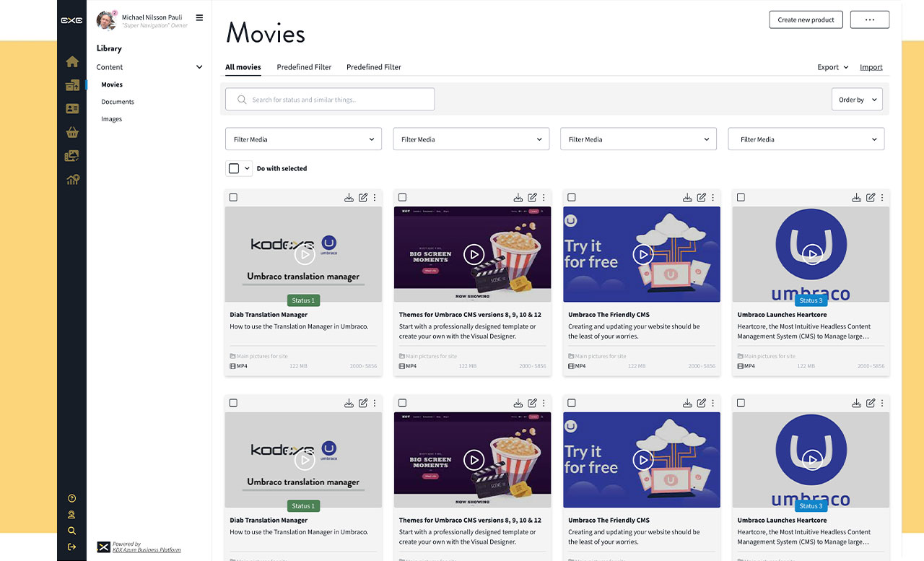Open the KDX Azure Business Platform link

[x=147, y=550]
